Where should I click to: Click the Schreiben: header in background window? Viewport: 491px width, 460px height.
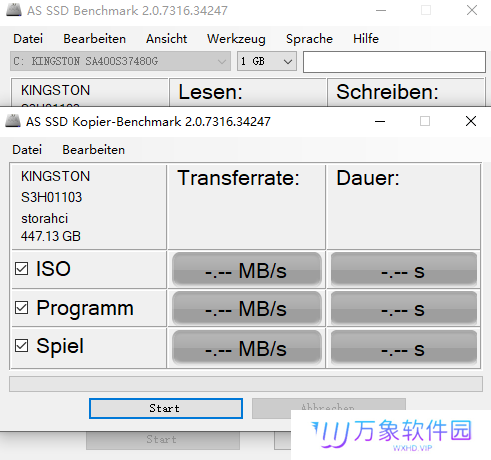387,92
